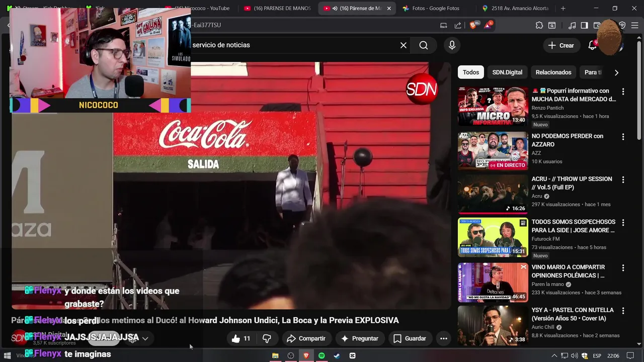This screenshot has height=362, width=644.
Task: Click the Crear button
Action: point(561,45)
